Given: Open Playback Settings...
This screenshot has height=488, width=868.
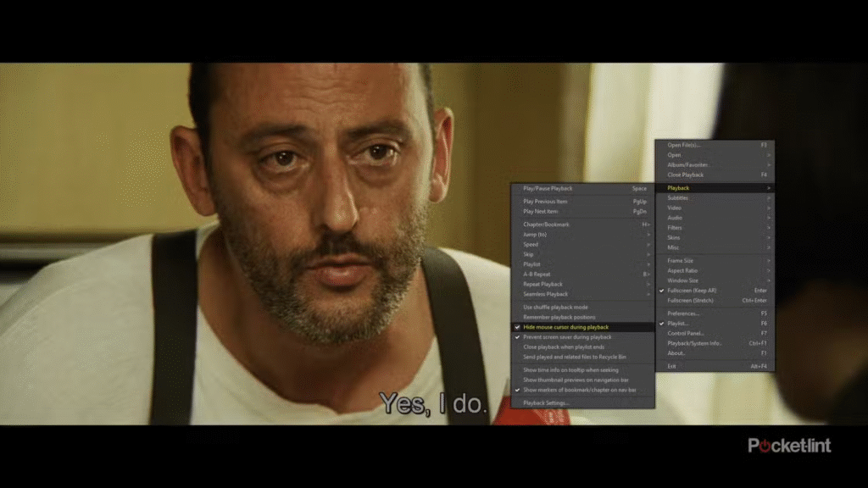Looking at the screenshot, I should pyautogui.click(x=546, y=403).
